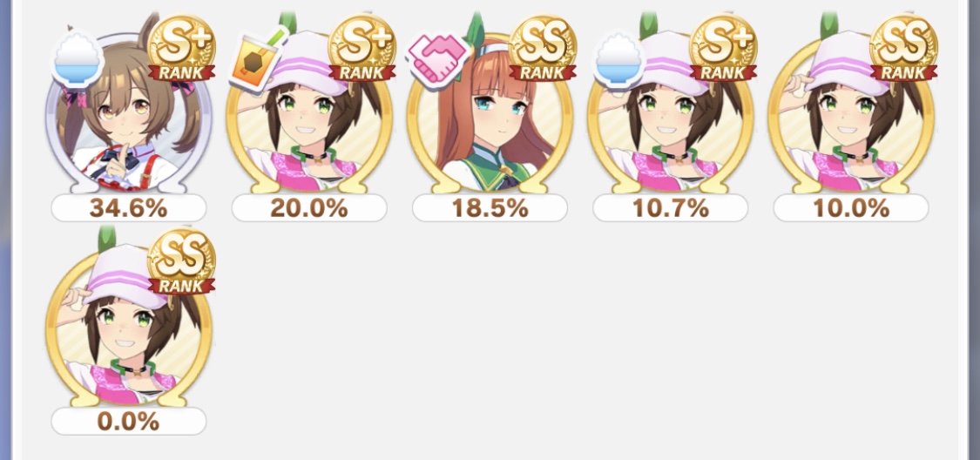Select the brown twin-tail character portrait
This screenshot has width=980, height=460.
128,112
